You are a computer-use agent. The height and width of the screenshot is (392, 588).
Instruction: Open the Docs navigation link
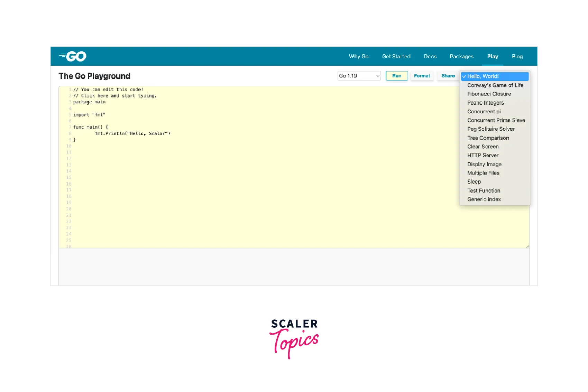430,56
